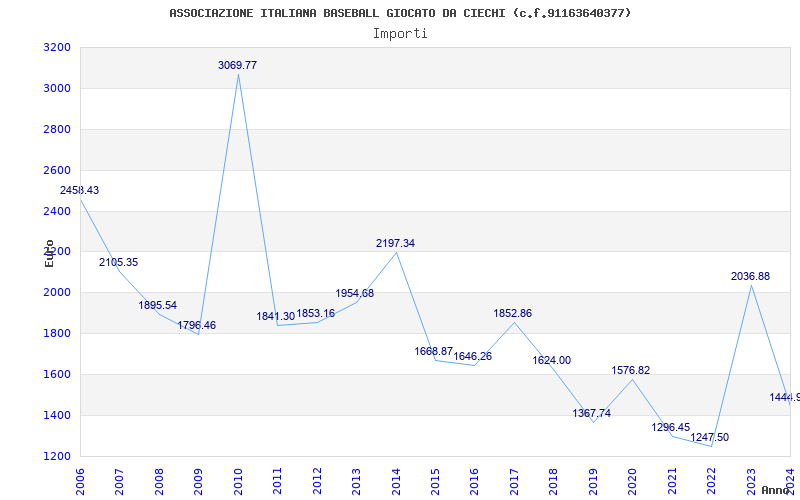Select the 1200 y-axis tick label

point(57,456)
